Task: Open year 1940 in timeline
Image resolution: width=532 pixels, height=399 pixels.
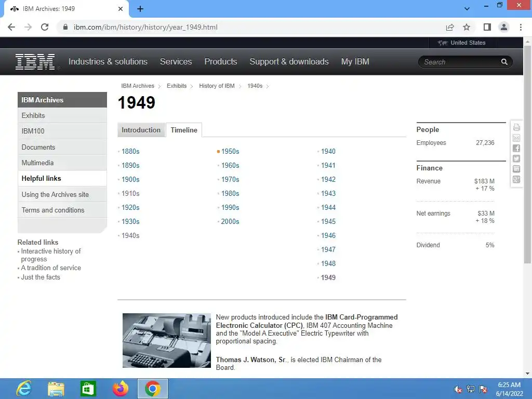Action: (328, 151)
